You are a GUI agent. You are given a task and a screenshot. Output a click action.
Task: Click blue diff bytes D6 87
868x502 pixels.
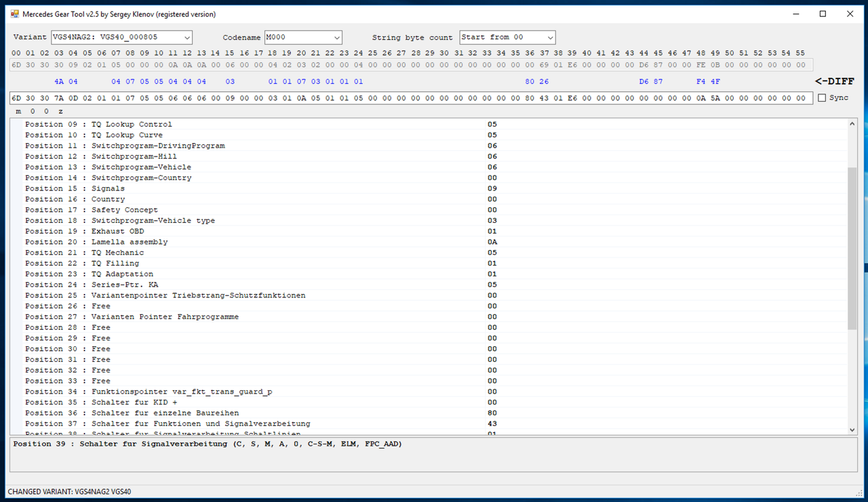651,81
